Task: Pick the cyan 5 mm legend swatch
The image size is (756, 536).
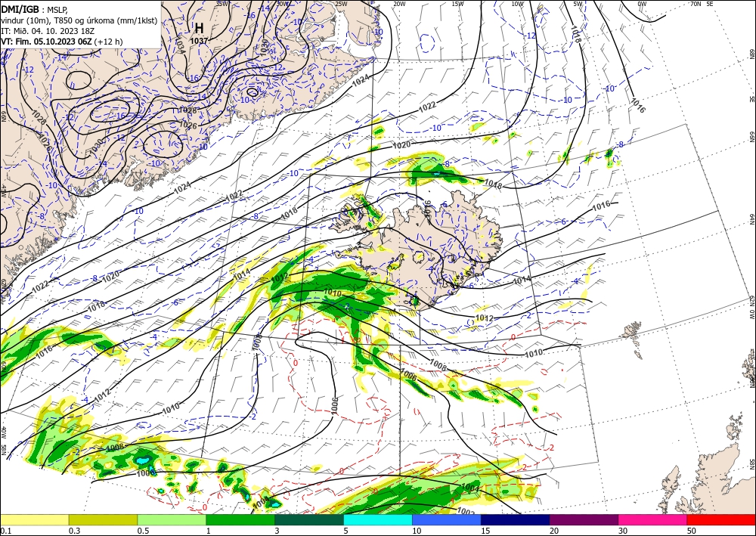Action: 378,519
